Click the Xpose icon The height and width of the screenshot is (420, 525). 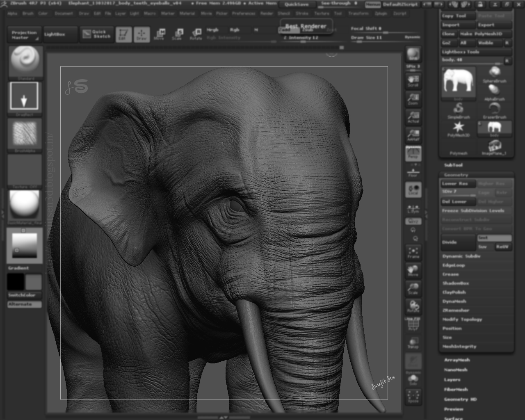pyautogui.click(x=413, y=397)
